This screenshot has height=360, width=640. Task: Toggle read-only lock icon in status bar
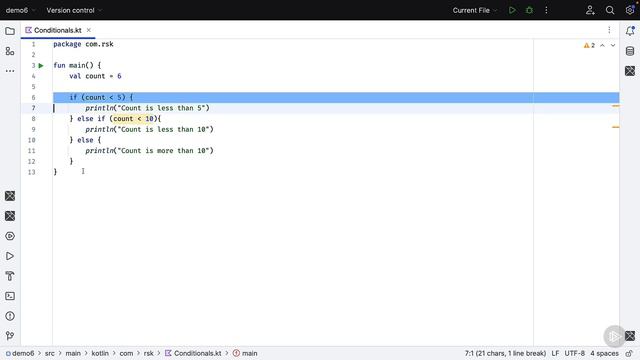click(x=630, y=353)
